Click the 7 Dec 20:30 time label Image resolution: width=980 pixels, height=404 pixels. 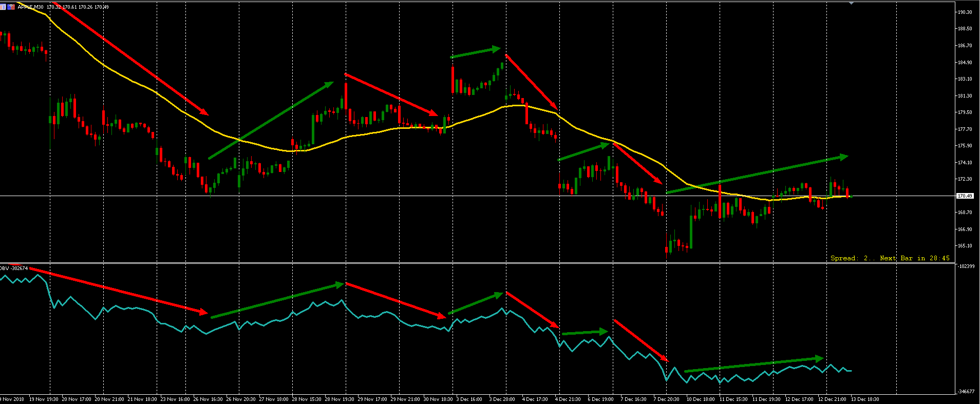[666, 399]
